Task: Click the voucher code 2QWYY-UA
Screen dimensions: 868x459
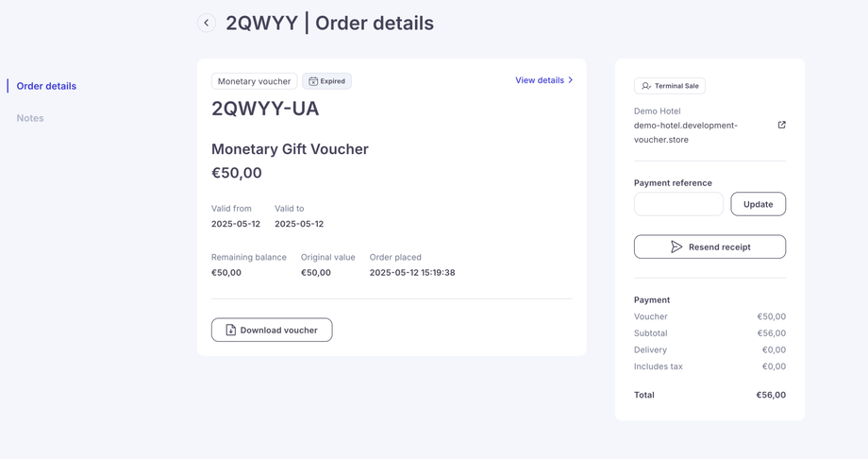Action: point(265,109)
